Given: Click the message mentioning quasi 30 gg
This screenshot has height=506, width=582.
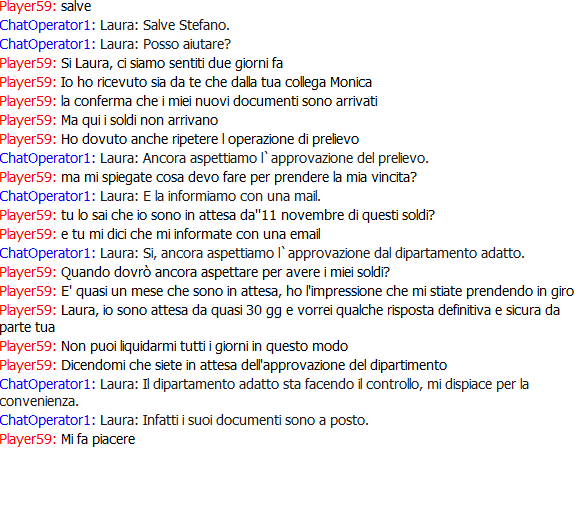Looking at the screenshot, I should 280,319.
